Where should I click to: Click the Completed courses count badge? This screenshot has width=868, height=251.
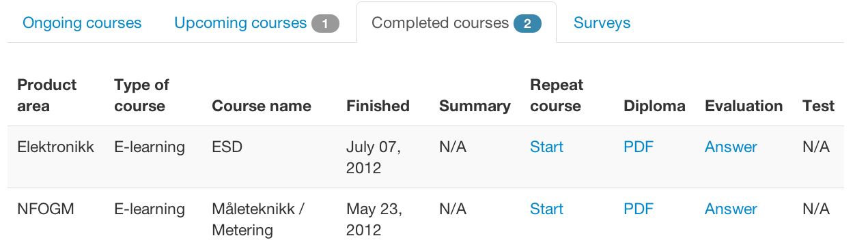[527, 24]
